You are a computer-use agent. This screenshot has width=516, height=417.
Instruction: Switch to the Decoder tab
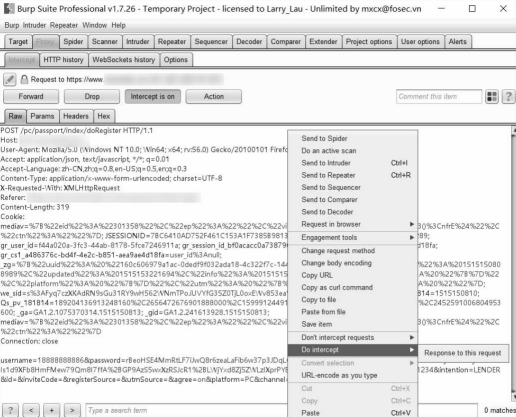click(x=249, y=42)
